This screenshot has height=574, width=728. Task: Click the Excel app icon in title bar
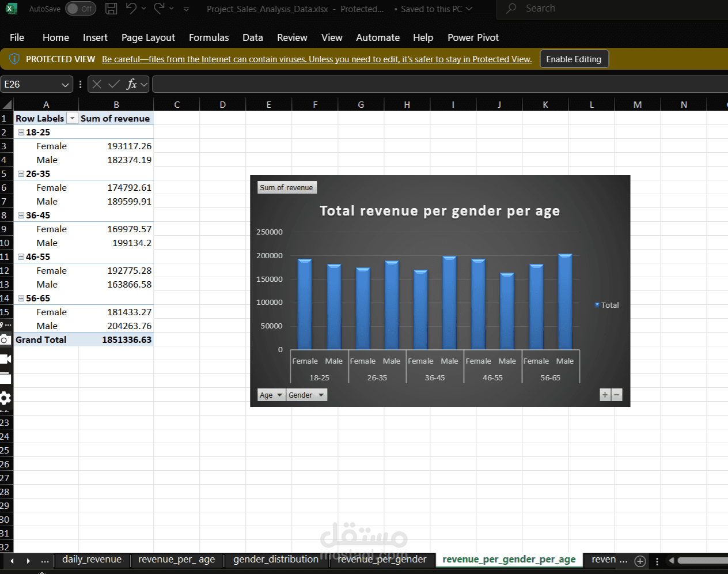11,9
